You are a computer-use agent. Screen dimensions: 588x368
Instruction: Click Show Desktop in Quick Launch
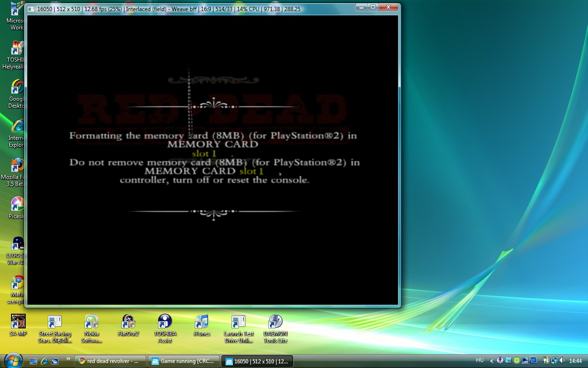34,361
